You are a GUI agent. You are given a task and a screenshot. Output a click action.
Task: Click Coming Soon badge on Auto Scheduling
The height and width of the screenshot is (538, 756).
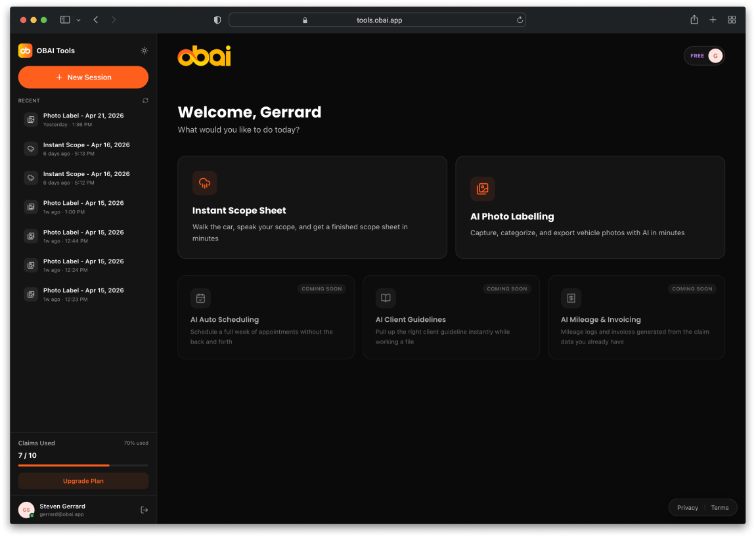coord(322,289)
